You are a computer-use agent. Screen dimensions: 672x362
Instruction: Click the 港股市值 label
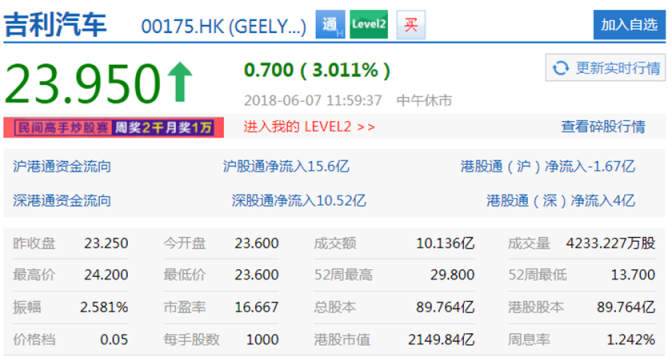pyautogui.click(x=342, y=340)
